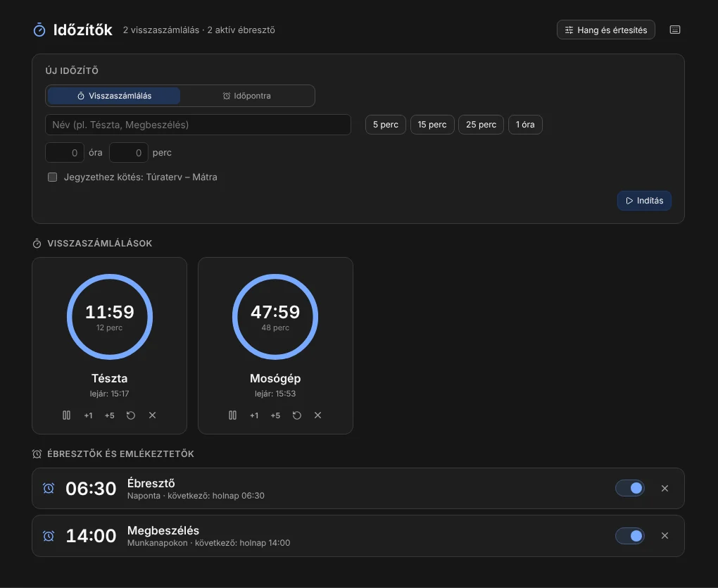
Task: Choose the 25 perc preset
Action: (x=481, y=125)
